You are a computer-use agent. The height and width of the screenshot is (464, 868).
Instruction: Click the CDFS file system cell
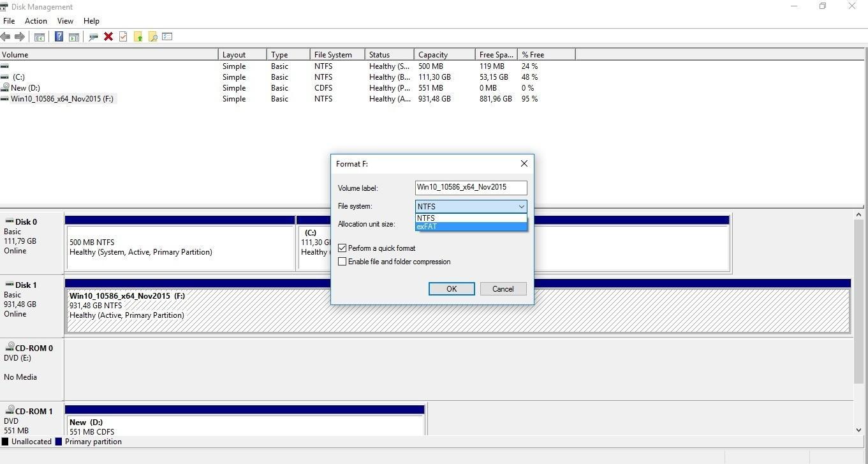click(323, 88)
